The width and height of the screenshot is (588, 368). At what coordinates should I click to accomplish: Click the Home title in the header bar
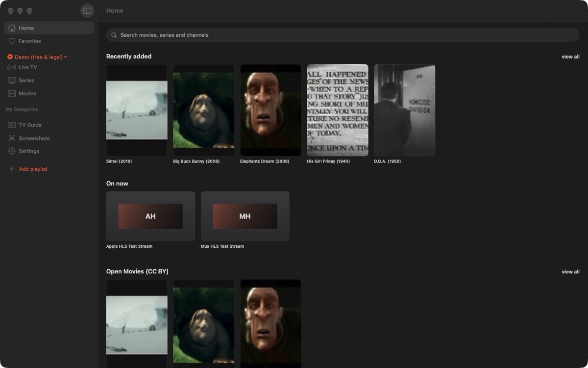click(115, 10)
